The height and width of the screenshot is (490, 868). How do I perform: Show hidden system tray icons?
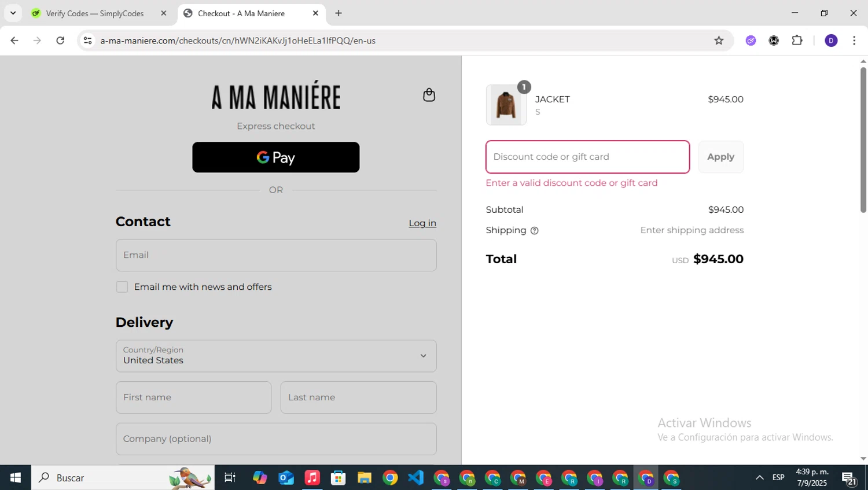(759, 478)
